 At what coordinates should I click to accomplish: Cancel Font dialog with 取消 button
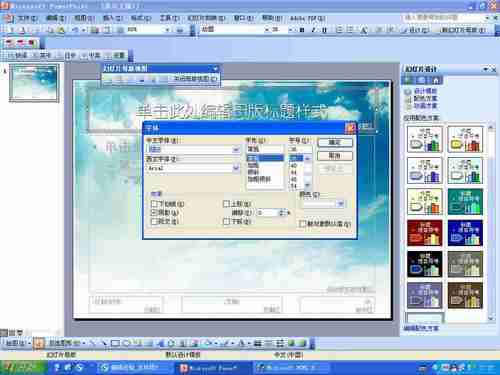pos(335,156)
